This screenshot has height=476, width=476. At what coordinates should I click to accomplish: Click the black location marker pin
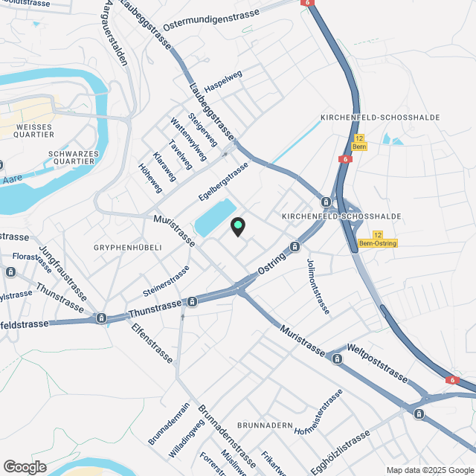238,227
